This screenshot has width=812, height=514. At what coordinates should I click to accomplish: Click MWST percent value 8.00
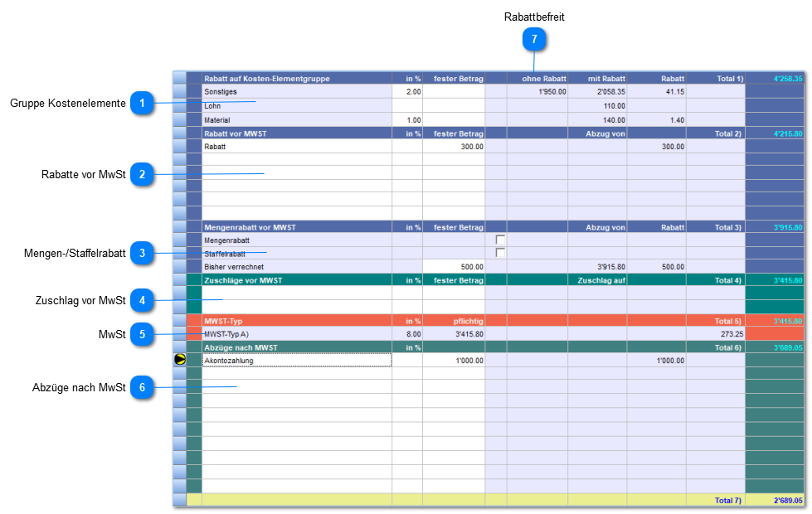(413, 334)
